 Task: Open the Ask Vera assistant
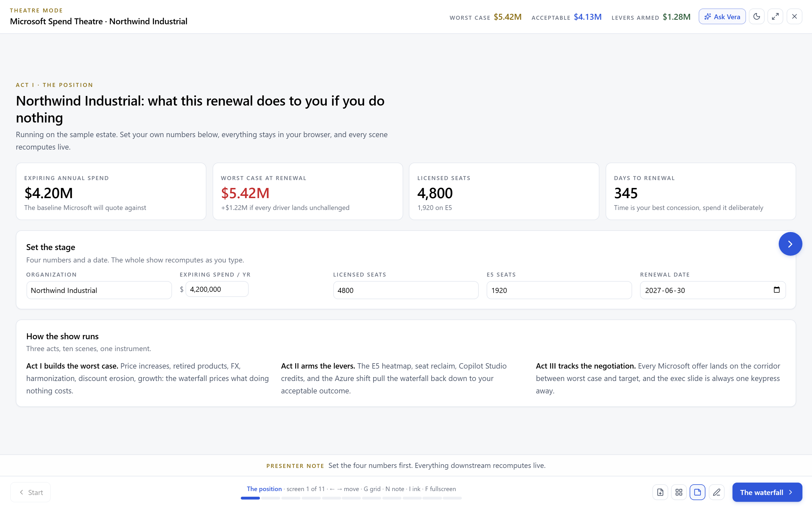722,16
